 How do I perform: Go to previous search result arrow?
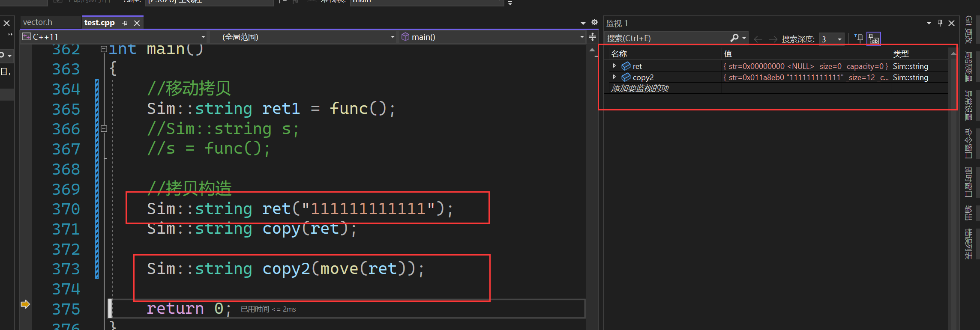click(758, 39)
